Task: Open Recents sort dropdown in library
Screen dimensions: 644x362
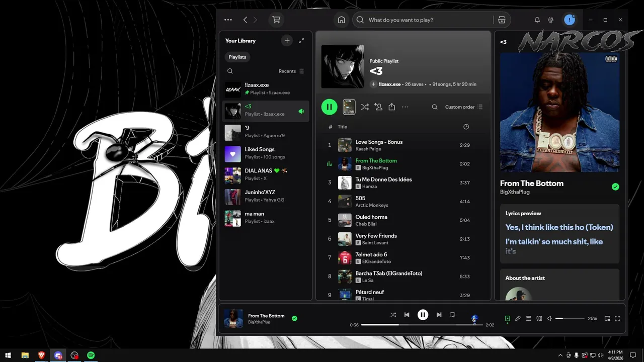Action: tap(291, 71)
